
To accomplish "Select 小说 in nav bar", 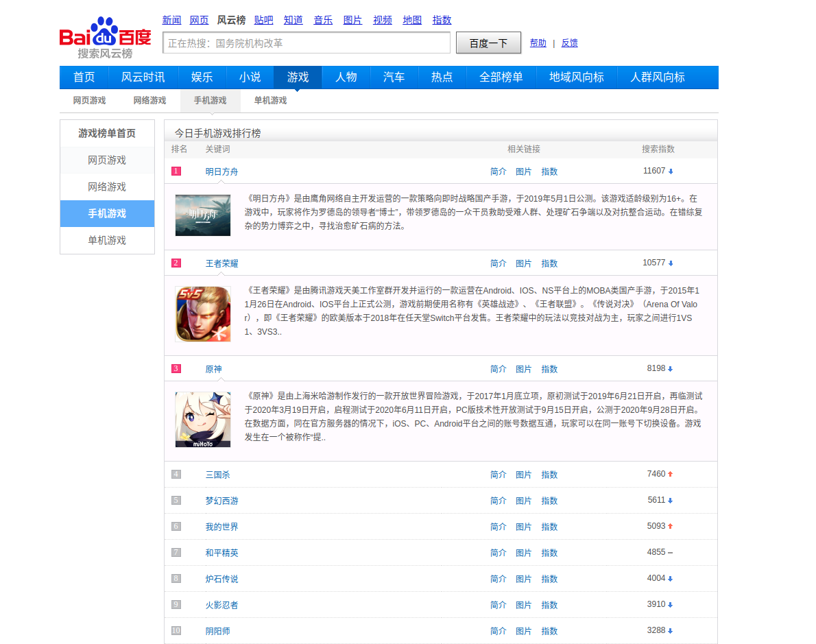I will tap(250, 77).
